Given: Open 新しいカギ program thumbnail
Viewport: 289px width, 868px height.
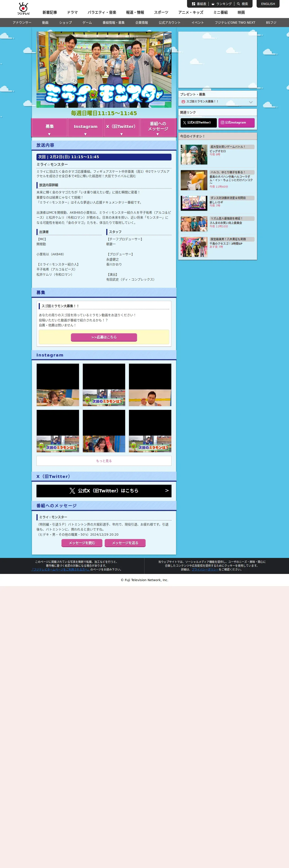Looking at the screenshot, I should [x=194, y=203].
